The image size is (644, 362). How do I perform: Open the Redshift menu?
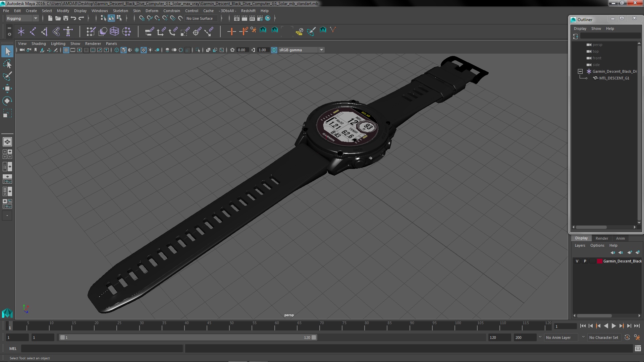point(248,11)
